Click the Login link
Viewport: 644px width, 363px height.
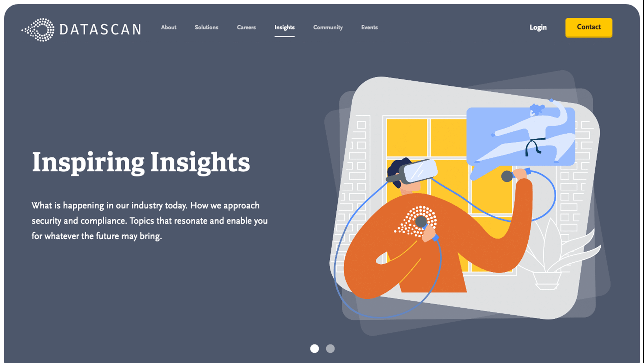click(538, 27)
